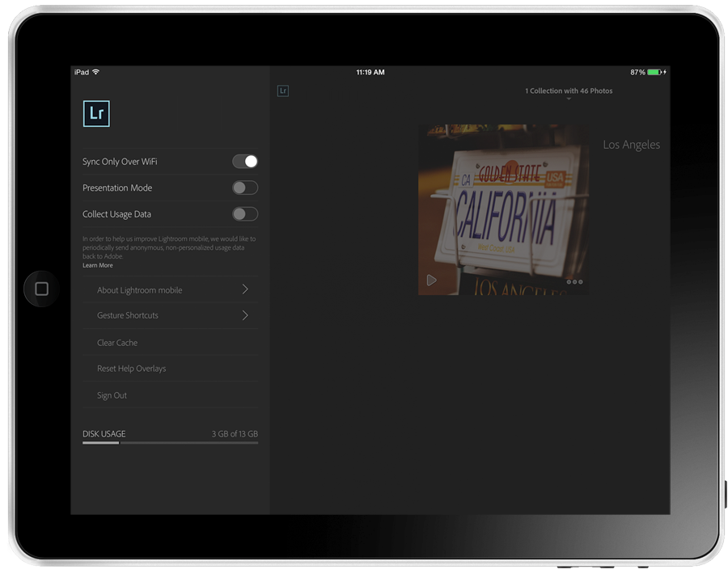
Task: Tap Sign Out
Action: tap(170, 395)
